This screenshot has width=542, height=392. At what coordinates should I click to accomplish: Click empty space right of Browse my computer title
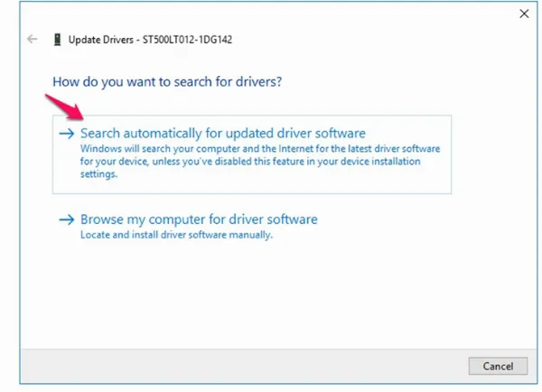(x=388, y=219)
